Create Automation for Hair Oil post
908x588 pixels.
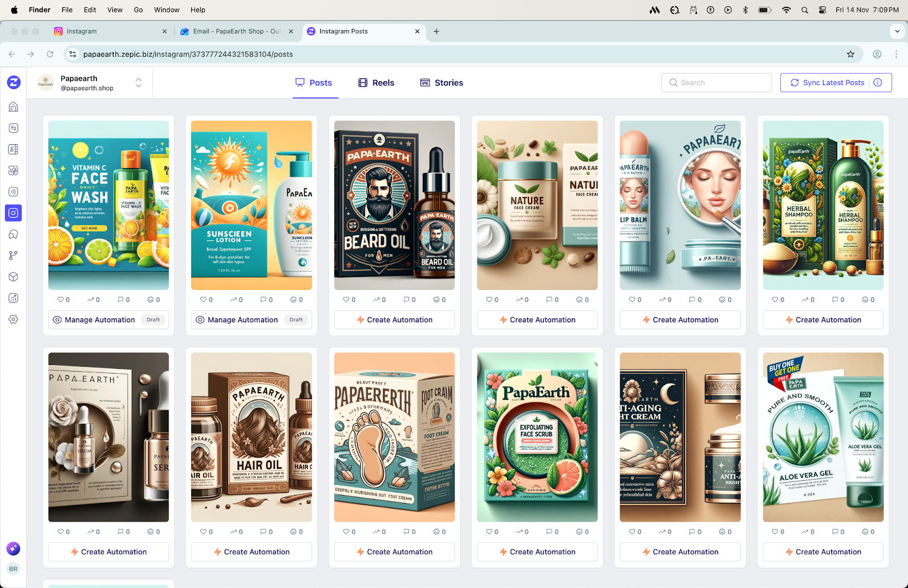251,552
